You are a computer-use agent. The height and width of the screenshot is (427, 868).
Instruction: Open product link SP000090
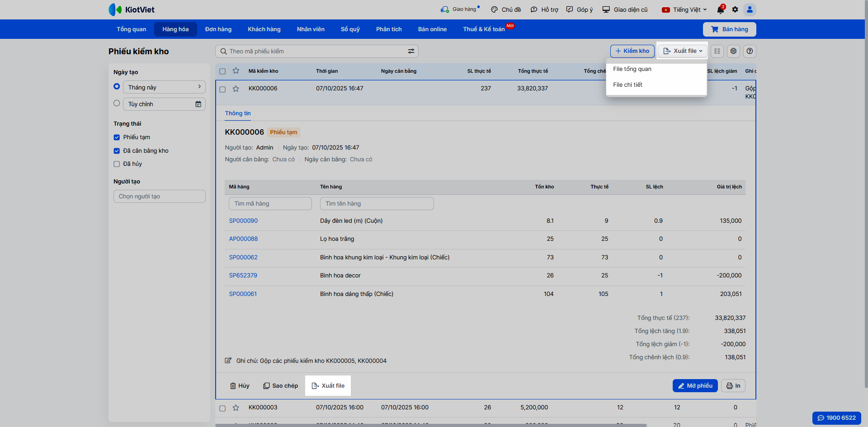coord(243,221)
